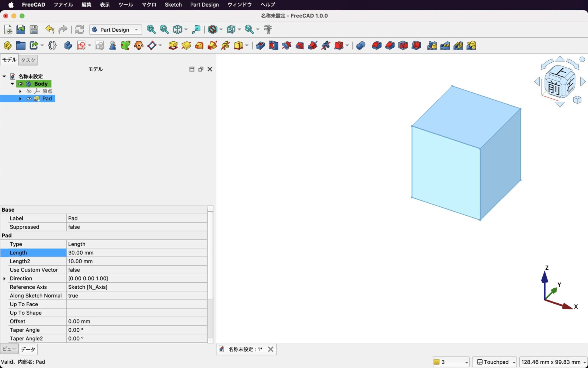Expand the Pad item in the model tree
The height and width of the screenshot is (368, 588).
click(x=20, y=98)
